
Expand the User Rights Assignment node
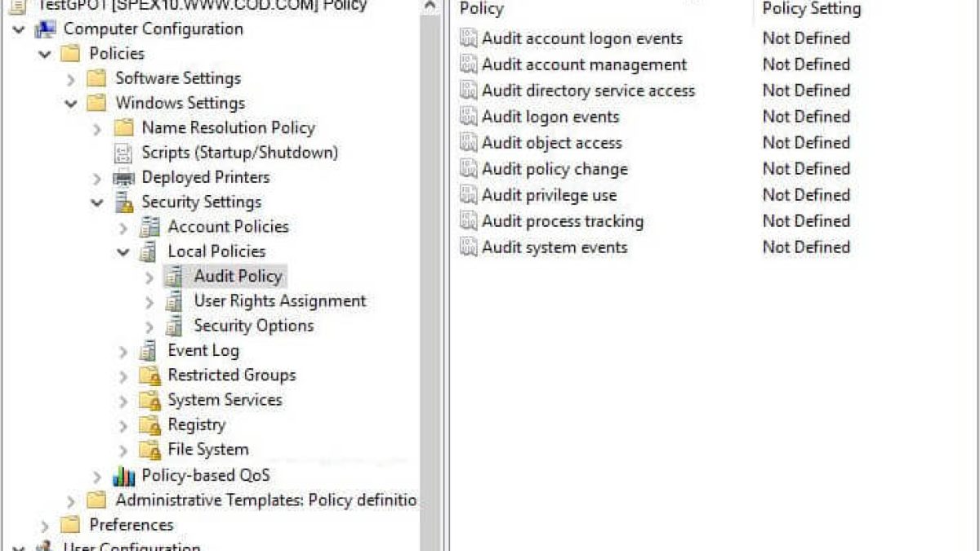click(x=149, y=302)
